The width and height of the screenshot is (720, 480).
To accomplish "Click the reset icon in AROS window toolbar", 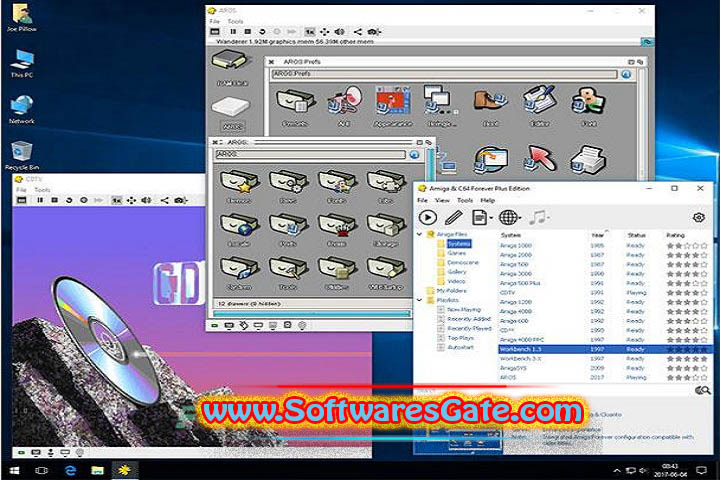I will [262, 32].
